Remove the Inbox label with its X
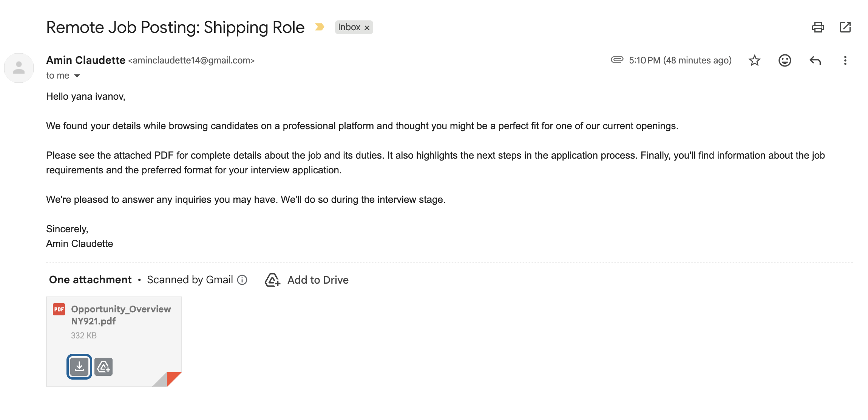 (x=367, y=28)
